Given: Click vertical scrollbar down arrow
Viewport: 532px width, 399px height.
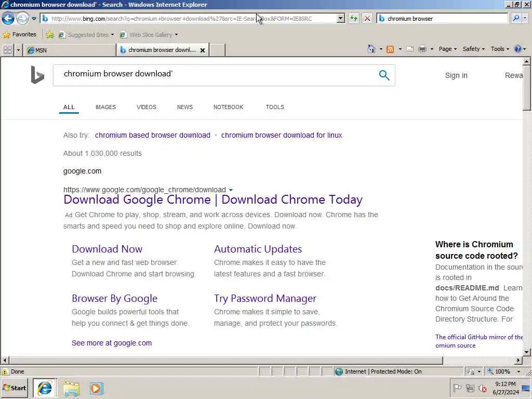Looking at the screenshot, I should tap(526, 352).
